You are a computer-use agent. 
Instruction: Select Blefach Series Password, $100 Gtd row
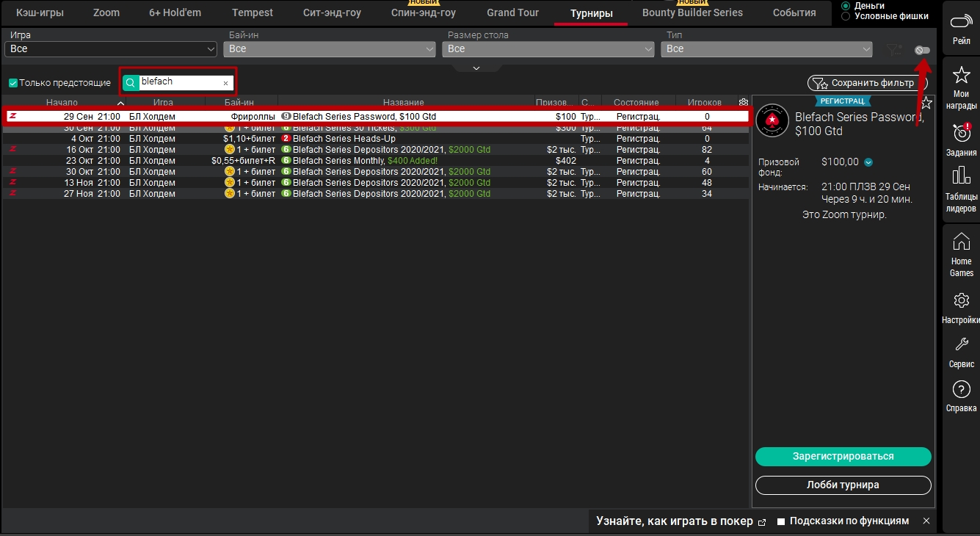click(376, 116)
